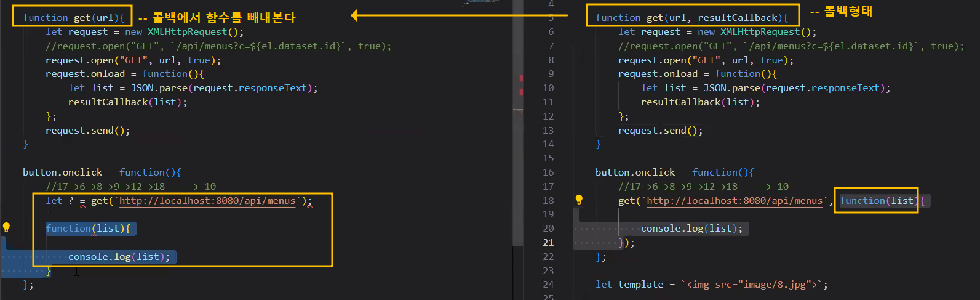This screenshot has width=980, height=300.
Task: Click 'request.onload = function(){' on line 9
Action: point(698,74)
